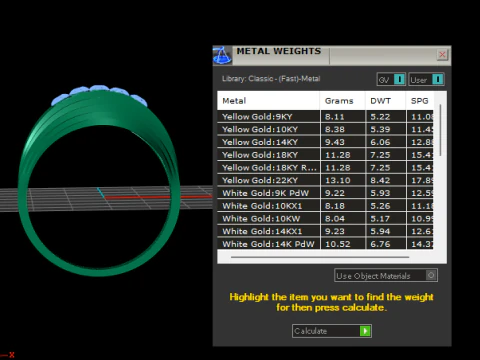Select the Yellow Gold:22KY row
This screenshot has height=360, width=480.
(325, 180)
